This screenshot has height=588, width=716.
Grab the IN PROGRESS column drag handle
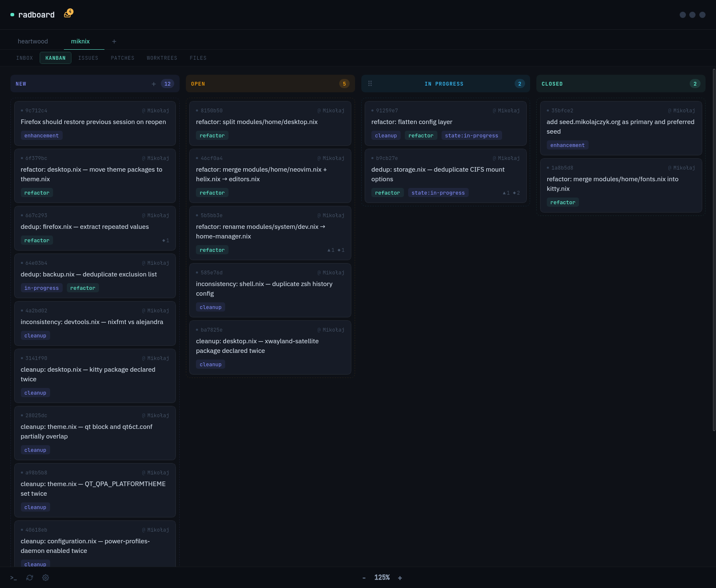coord(370,84)
